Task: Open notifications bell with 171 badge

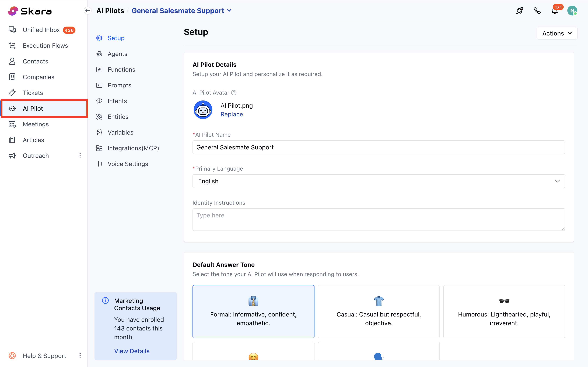Action: 555,11
